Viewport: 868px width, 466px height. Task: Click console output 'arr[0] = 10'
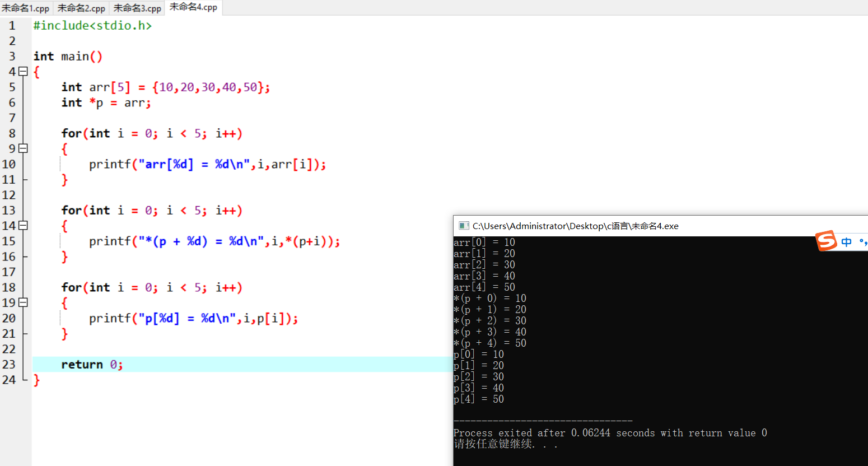[x=484, y=243]
